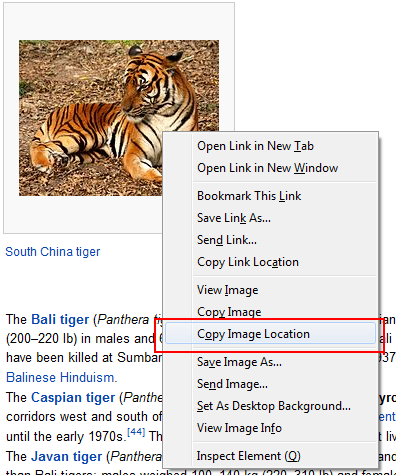This screenshot has height=475, width=396.
Task: Select Copy Image menu item
Action: tap(270, 312)
